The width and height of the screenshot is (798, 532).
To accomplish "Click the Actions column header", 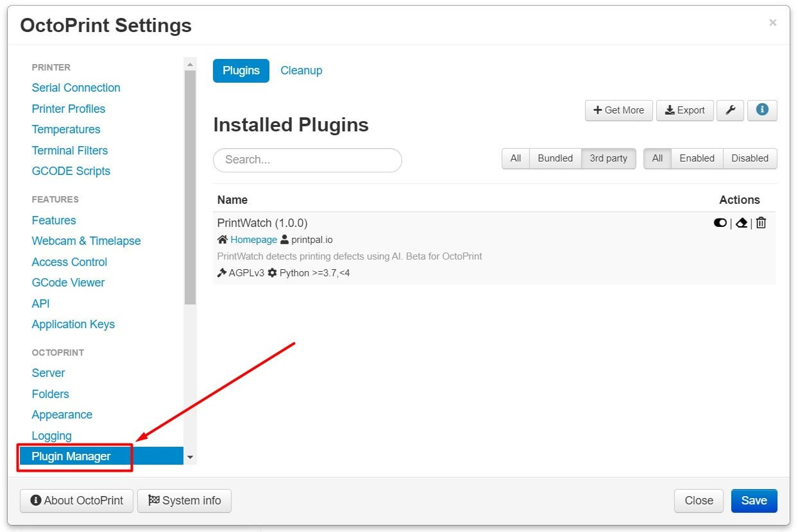I will [740, 200].
